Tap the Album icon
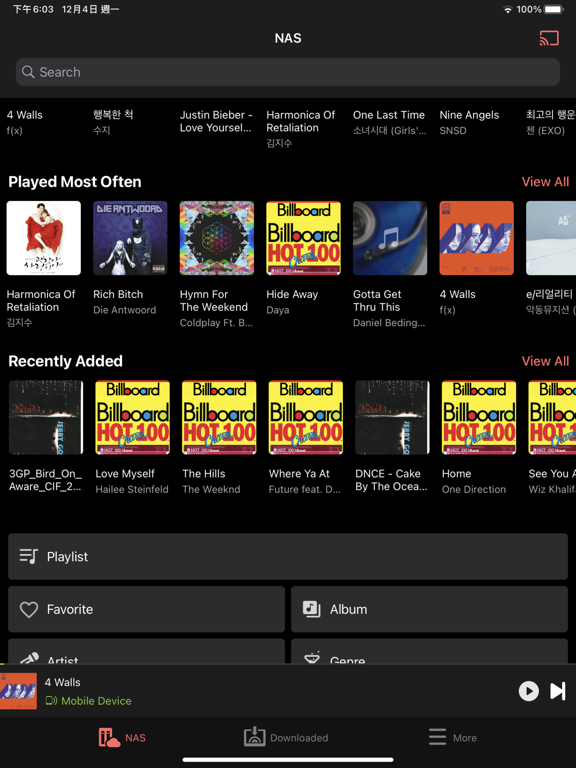Image resolution: width=576 pixels, height=768 pixels. [312, 609]
